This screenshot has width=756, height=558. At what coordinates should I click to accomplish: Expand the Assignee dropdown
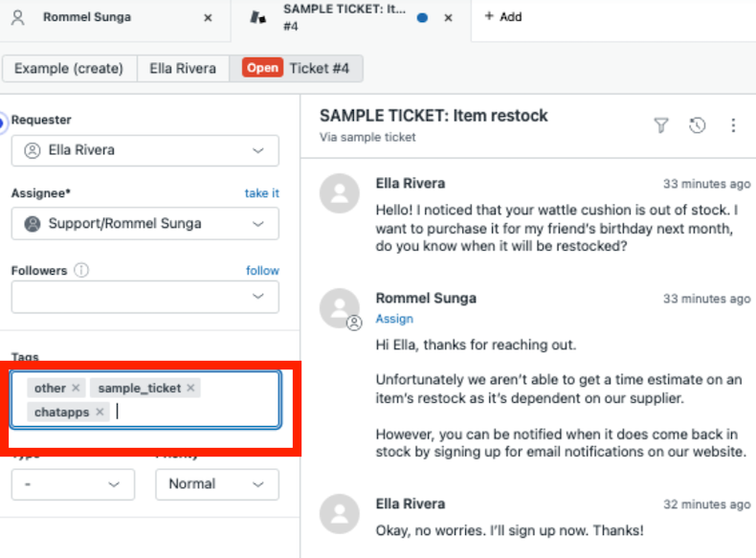point(257,224)
